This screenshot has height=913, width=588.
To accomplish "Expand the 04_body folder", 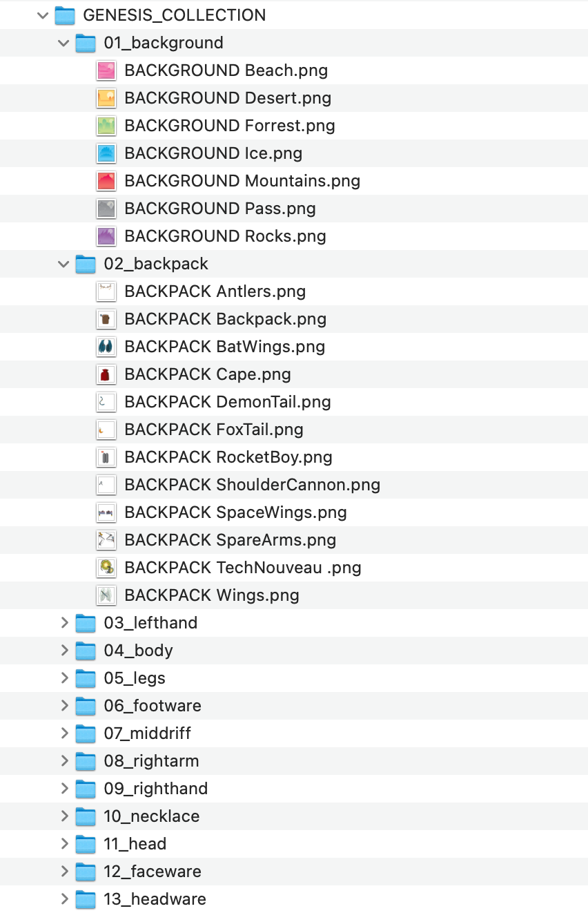I will point(64,651).
